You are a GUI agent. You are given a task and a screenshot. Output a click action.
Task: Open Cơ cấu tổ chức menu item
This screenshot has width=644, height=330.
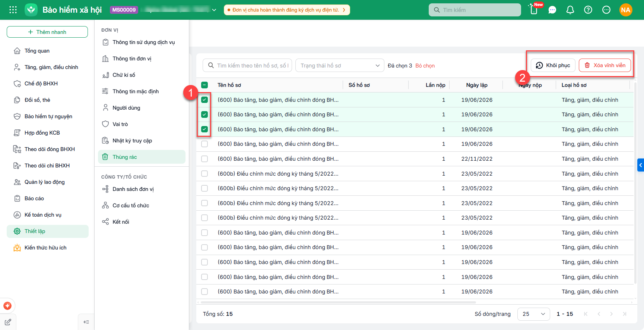coord(142,205)
